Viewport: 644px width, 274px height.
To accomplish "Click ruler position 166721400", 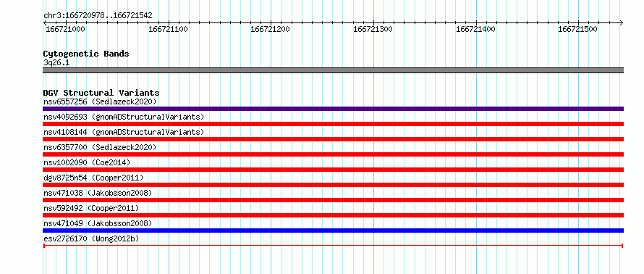I will (x=475, y=29).
